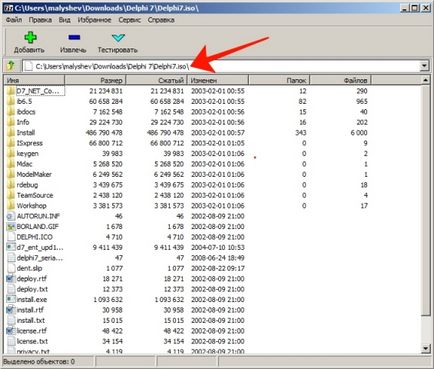Click the green plus Добавить icon

[30, 38]
